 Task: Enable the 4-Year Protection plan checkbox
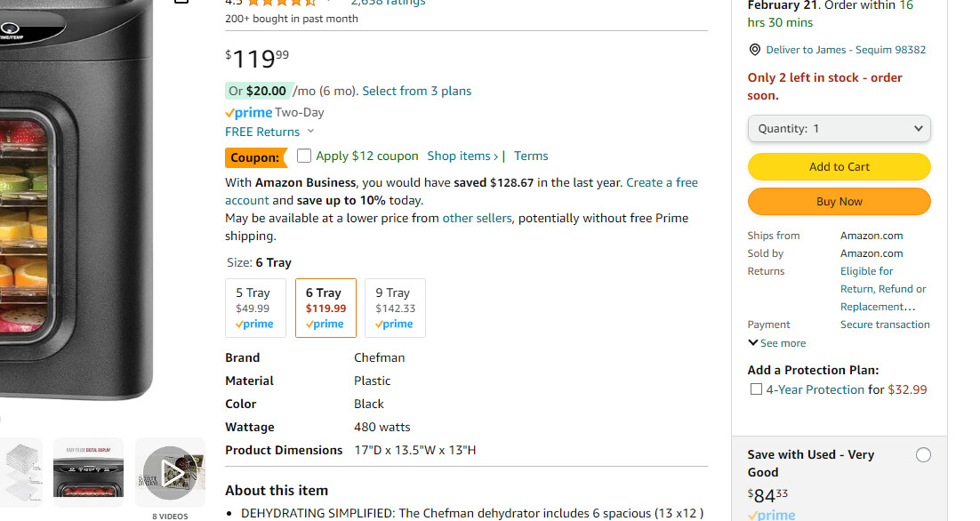pos(756,389)
